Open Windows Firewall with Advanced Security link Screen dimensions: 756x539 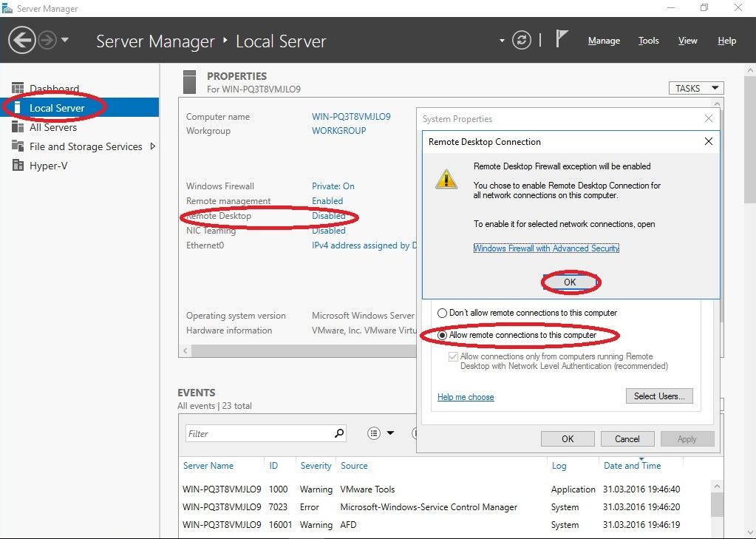(x=546, y=248)
